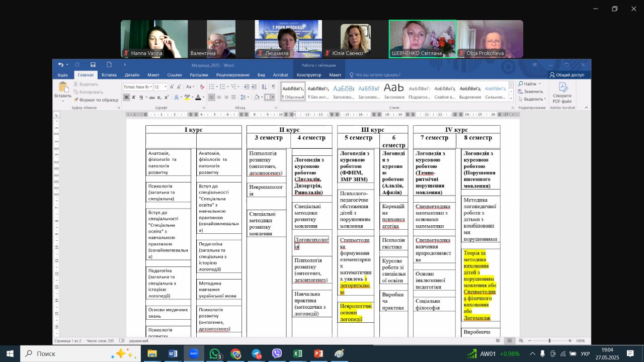Toggle bold formatting in the Font group

[x=126, y=98]
